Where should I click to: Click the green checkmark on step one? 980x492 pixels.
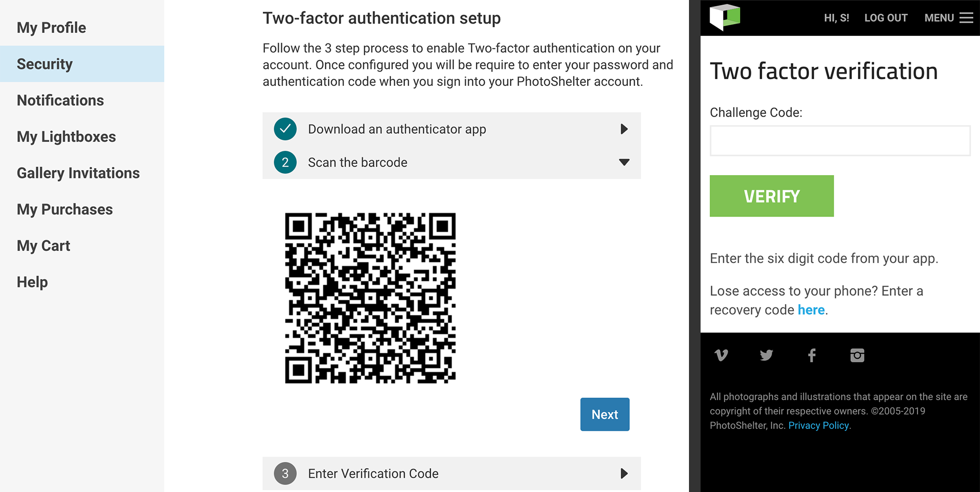tap(285, 129)
